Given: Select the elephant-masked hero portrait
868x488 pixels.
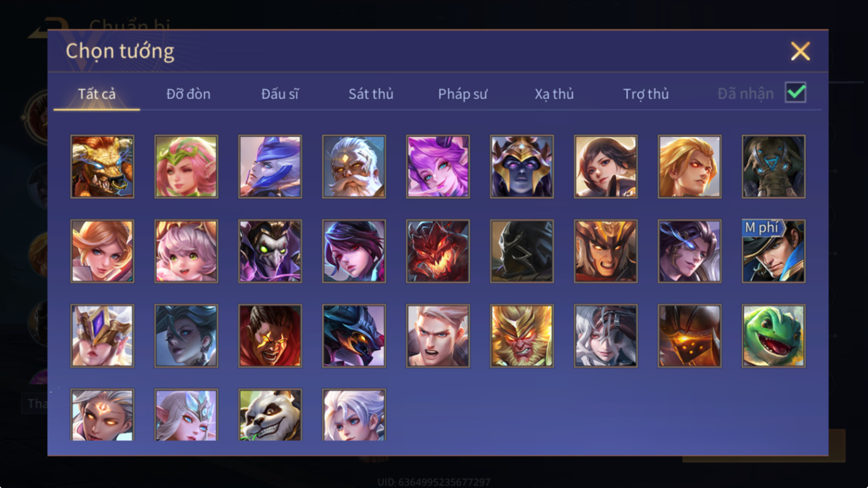Looking at the screenshot, I should (773, 167).
